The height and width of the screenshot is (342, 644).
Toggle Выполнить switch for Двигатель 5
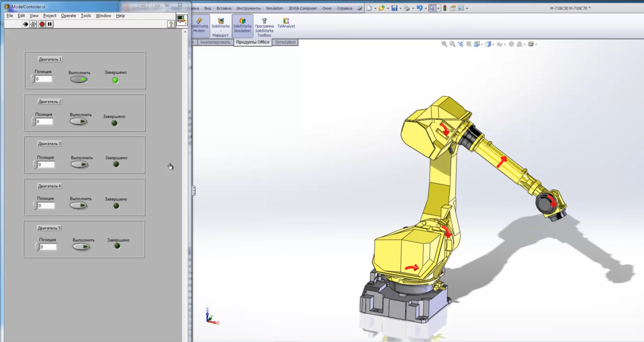(81, 247)
